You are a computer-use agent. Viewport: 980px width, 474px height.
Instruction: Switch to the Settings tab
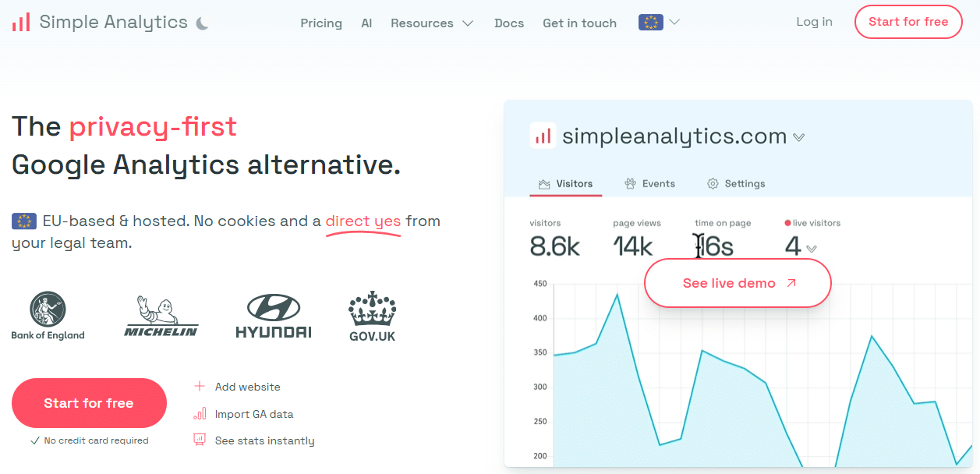coord(736,184)
